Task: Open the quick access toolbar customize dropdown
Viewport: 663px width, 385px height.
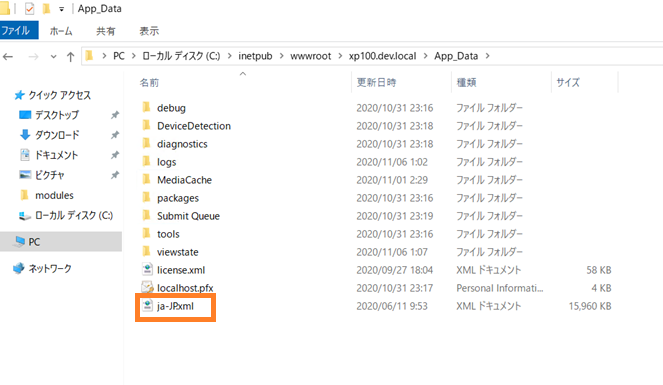Action: tap(61, 9)
